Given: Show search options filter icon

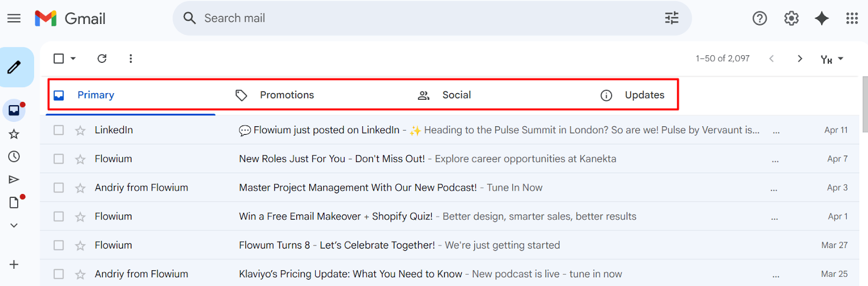Looking at the screenshot, I should 672,18.
